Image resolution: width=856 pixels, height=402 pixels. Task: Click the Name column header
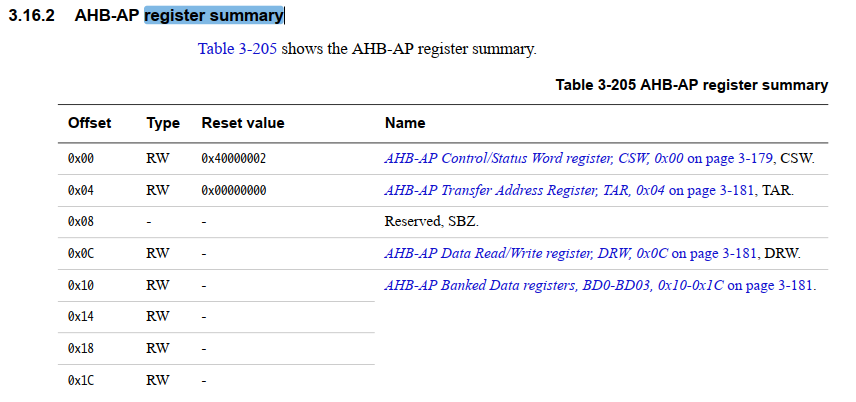point(405,123)
